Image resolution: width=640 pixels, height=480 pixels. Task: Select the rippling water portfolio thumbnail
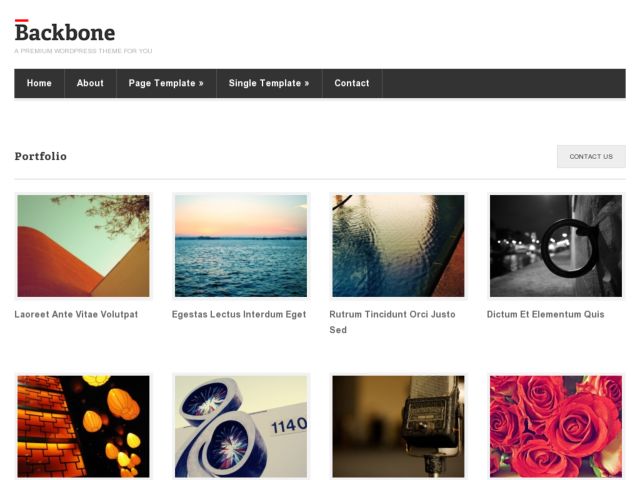pyautogui.click(x=398, y=246)
